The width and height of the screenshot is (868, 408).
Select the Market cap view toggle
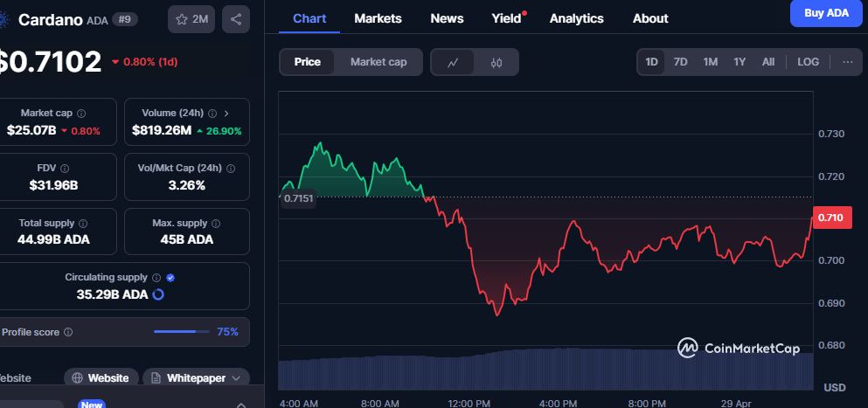tap(378, 62)
